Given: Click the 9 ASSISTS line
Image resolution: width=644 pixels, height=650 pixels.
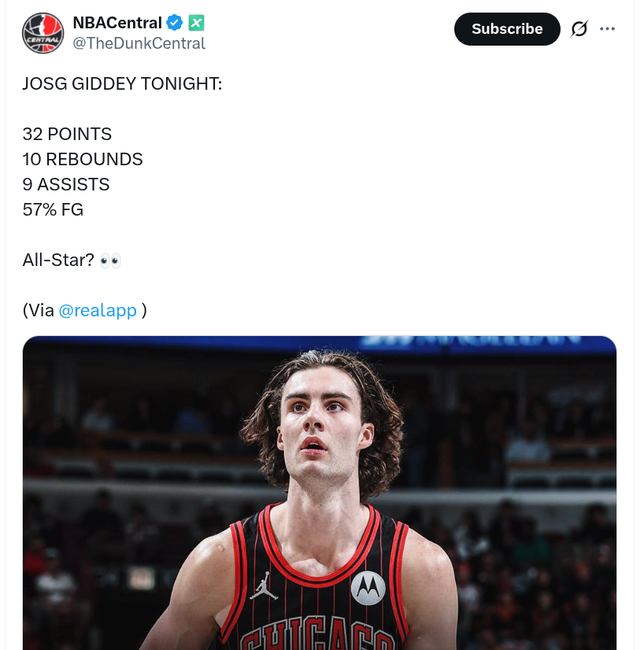Looking at the screenshot, I should tap(66, 184).
